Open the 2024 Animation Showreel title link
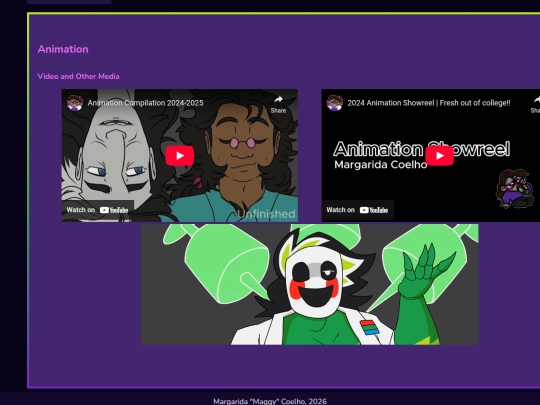The height and width of the screenshot is (405, 540). [x=429, y=103]
